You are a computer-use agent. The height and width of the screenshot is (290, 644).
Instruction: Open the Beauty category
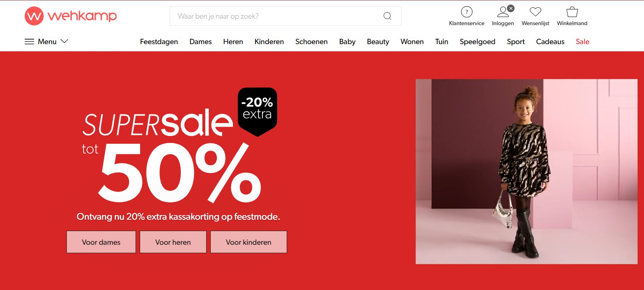pyautogui.click(x=378, y=41)
